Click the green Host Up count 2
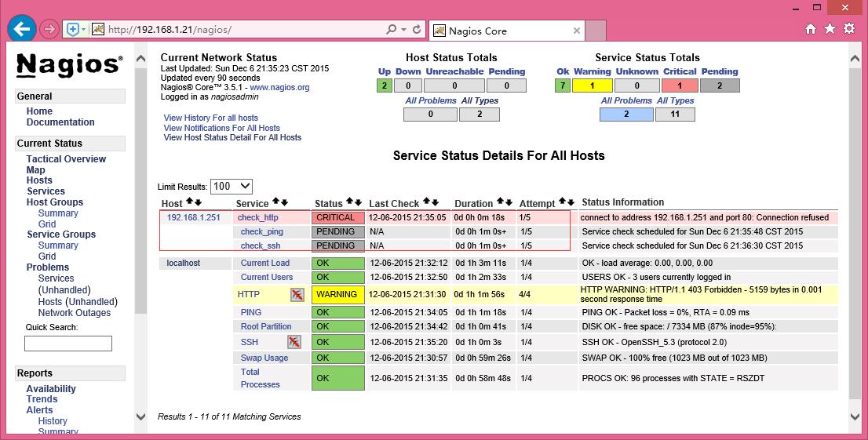Screen dimensions: 868x440 tap(385, 85)
